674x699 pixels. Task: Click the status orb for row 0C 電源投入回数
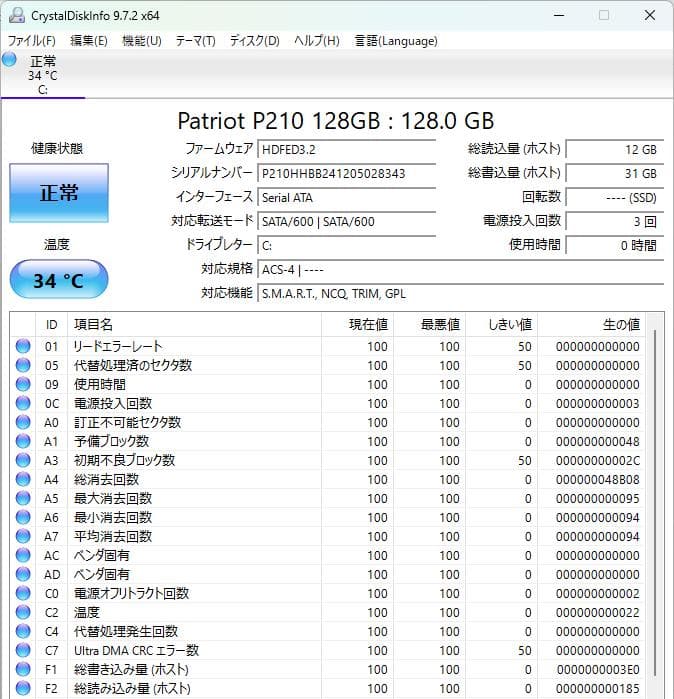pyautogui.click(x=23, y=403)
